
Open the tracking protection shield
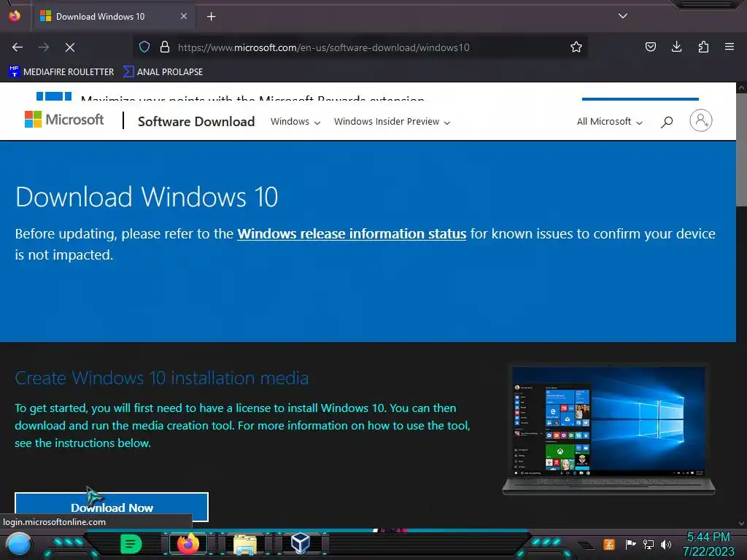pyautogui.click(x=144, y=47)
